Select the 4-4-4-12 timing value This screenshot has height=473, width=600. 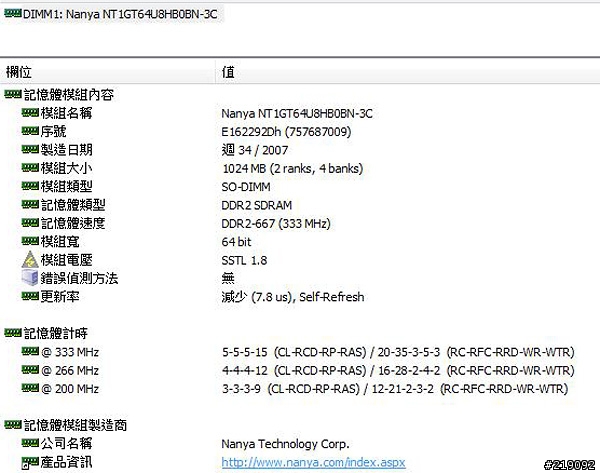click(245, 370)
